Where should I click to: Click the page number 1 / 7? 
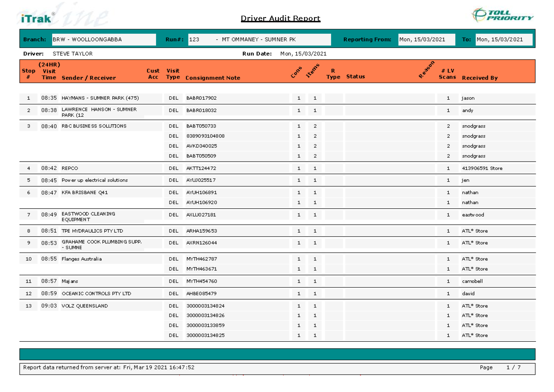[x=513, y=368]
